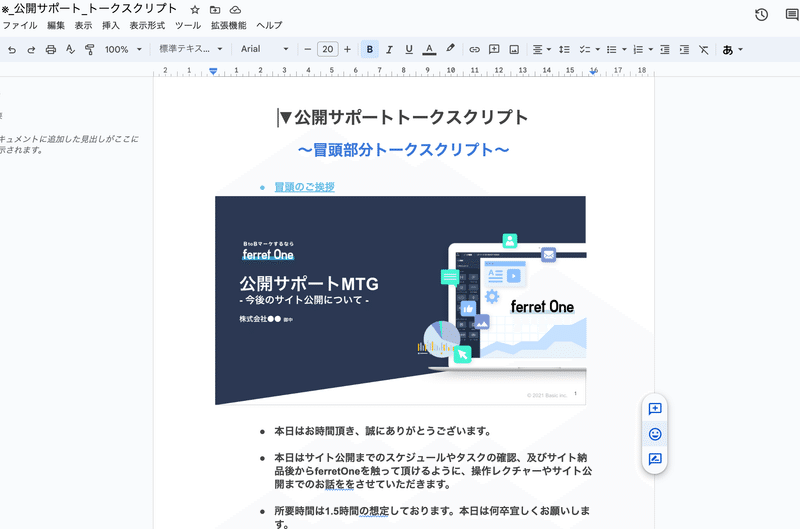The image size is (800, 529).
Task: Star this document
Action: coord(195,10)
